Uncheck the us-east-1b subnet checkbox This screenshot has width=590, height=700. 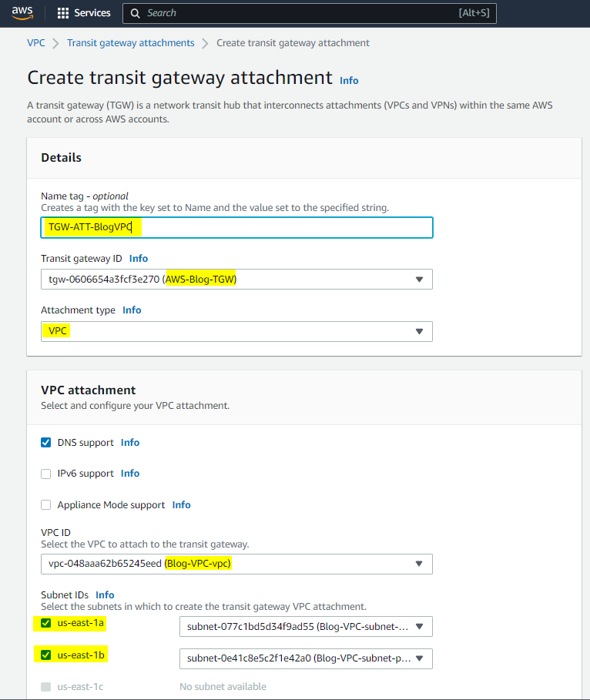click(46, 655)
